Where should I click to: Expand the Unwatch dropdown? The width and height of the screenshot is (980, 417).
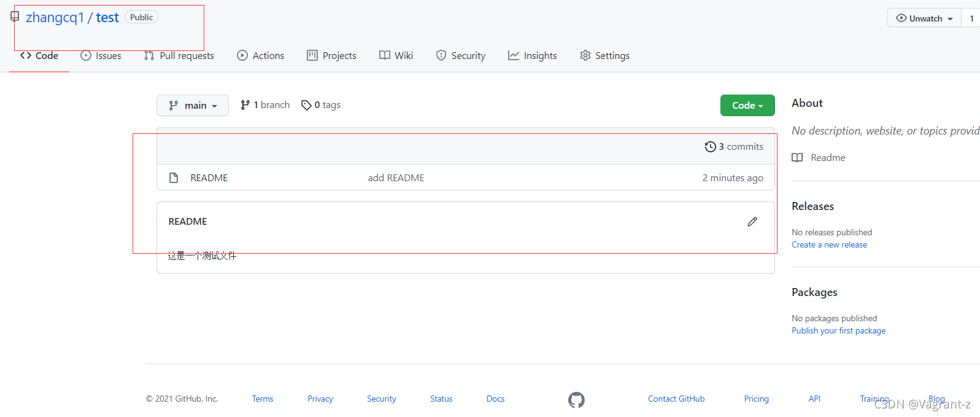924,18
